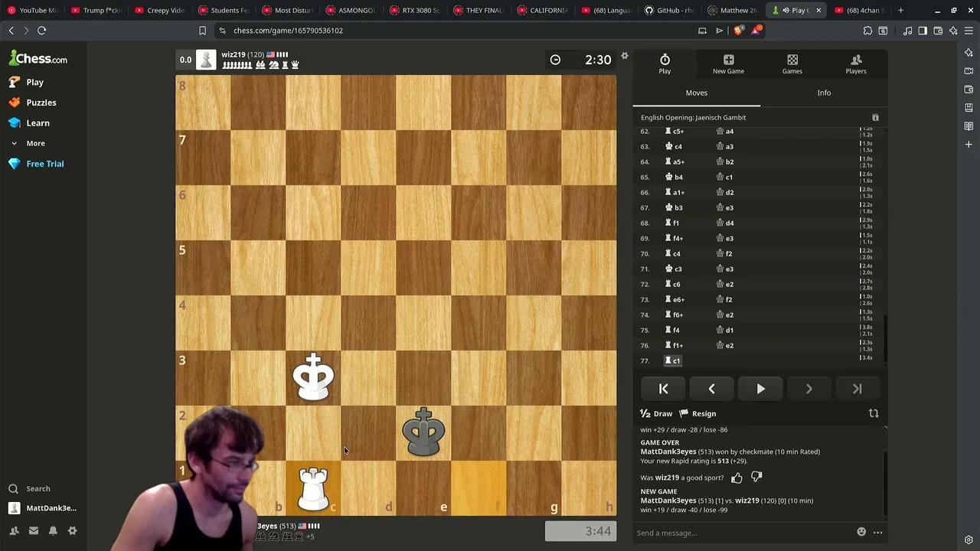
Task: Switch to the Info tab
Action: [x=824, y=93]
